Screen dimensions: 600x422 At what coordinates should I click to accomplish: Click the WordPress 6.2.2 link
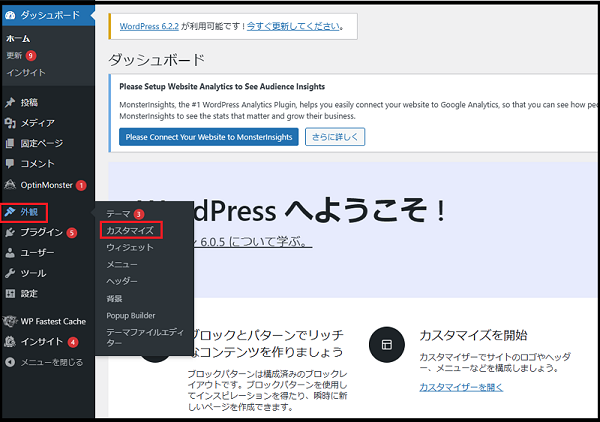coord(149,26)
